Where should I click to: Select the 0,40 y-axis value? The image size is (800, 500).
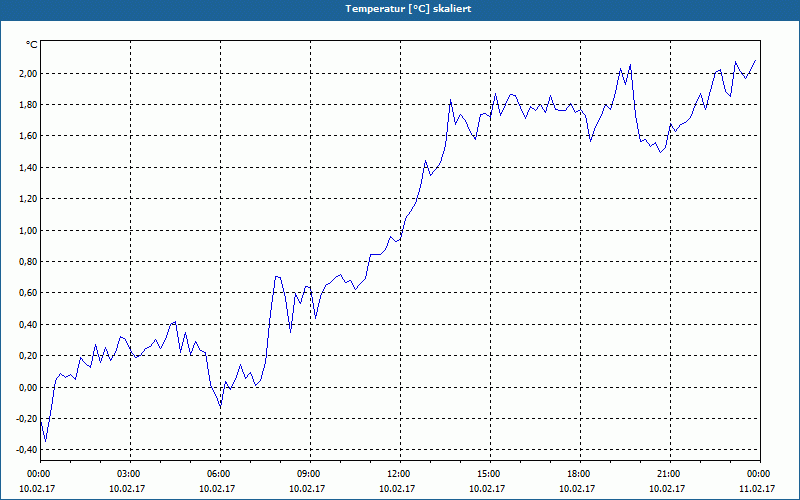pyautogui.click(x=28, y=324)
